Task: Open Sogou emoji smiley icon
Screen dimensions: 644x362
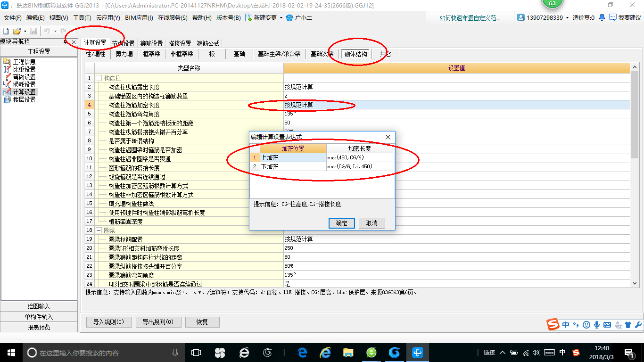Action: click(586, 324)
